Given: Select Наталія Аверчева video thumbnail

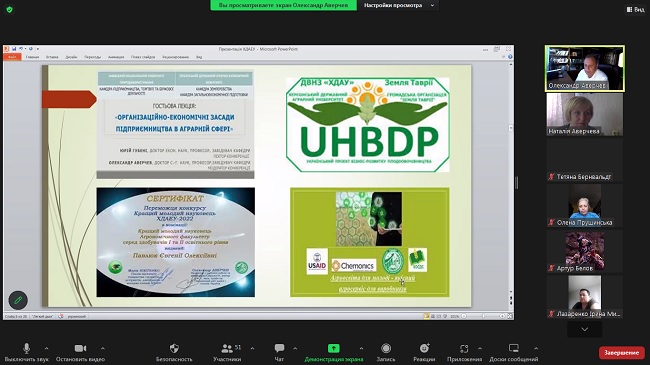Looking at the screenshot, I should tap(585, 114).
